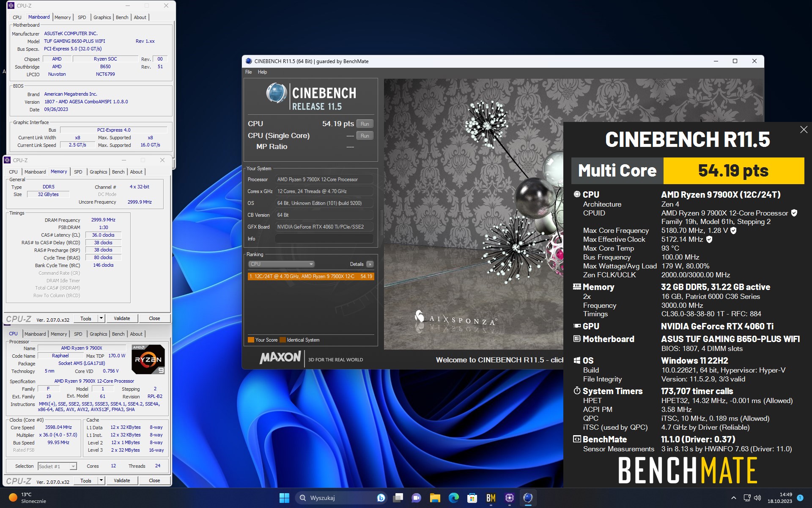Click the Wyszukaj taskbar search box
812x508 pixels.
coord(342,498)
